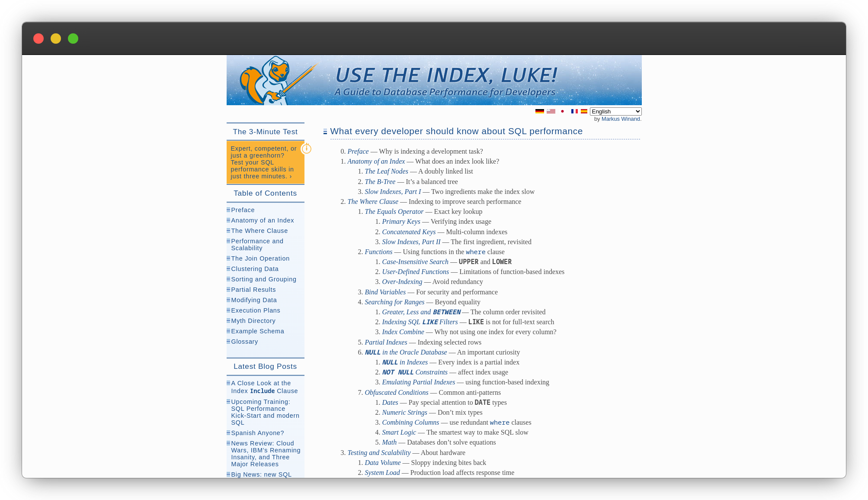The width and height of the screenshot is (868, 500).
Task: Expand the Modifying Data table entry
Action: tap(228, 300)
